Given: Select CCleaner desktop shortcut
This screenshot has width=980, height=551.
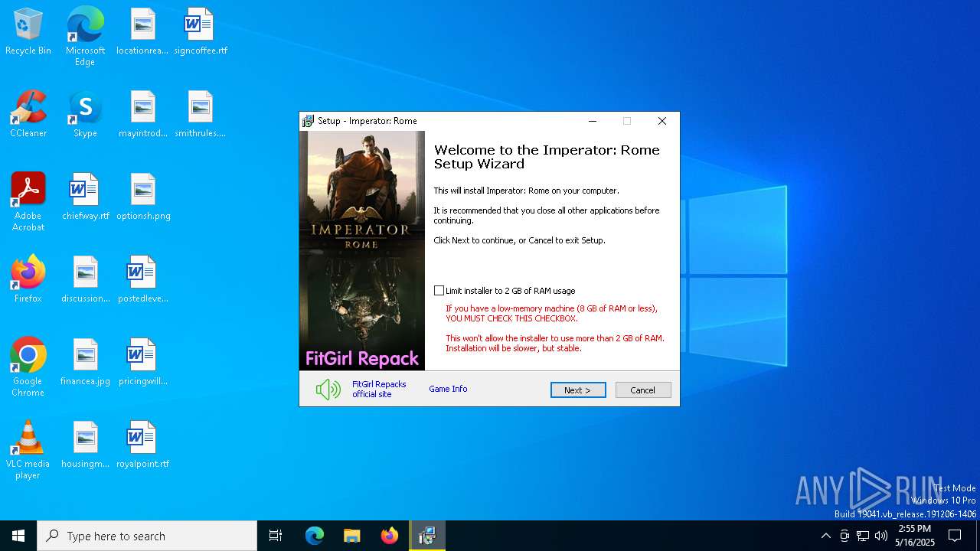Looking at the screenshot, I should tap(28, 115).
